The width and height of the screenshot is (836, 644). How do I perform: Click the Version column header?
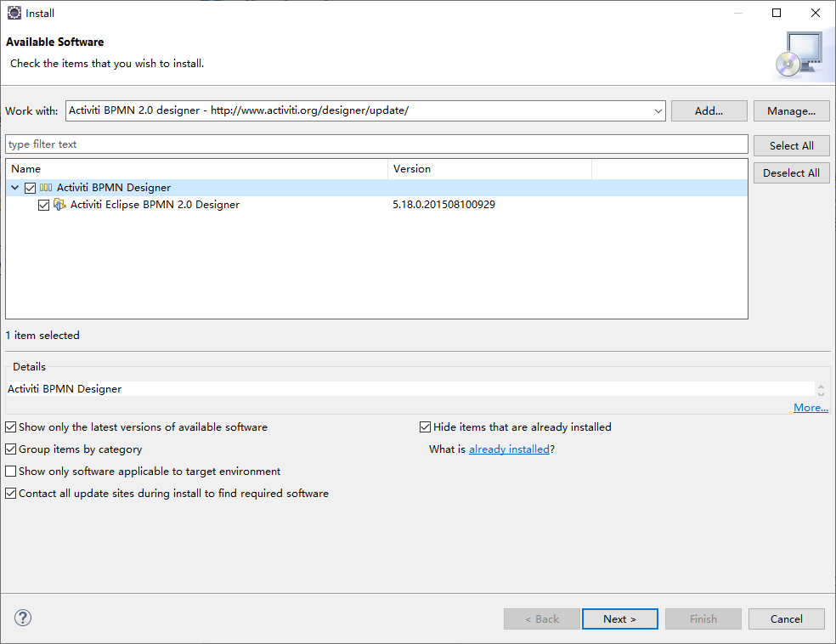coord(489,169)
